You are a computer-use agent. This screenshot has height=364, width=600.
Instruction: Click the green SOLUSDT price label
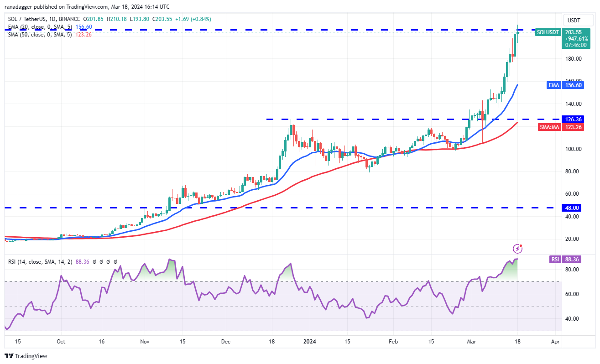coord(548,32)
